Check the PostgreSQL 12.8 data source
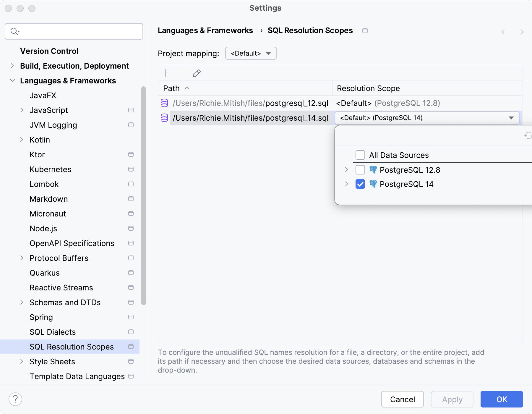532x414 pixels. point(360,170)
